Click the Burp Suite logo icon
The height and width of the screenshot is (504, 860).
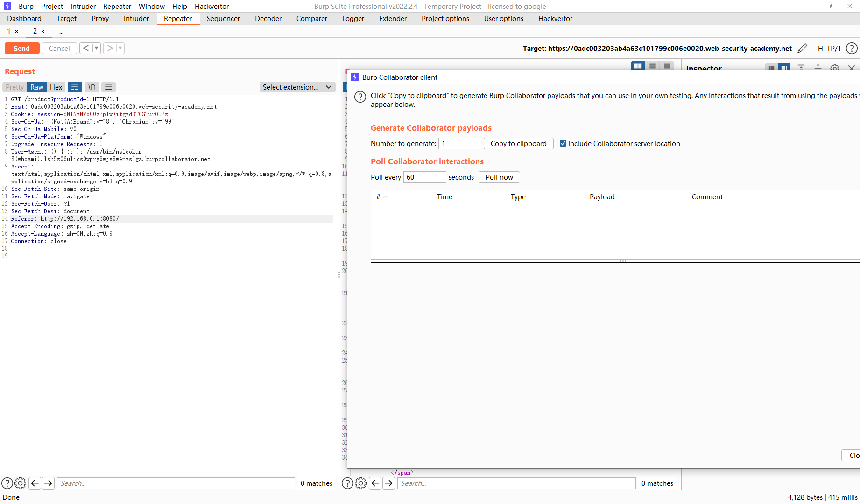click(x=7, y=6)
